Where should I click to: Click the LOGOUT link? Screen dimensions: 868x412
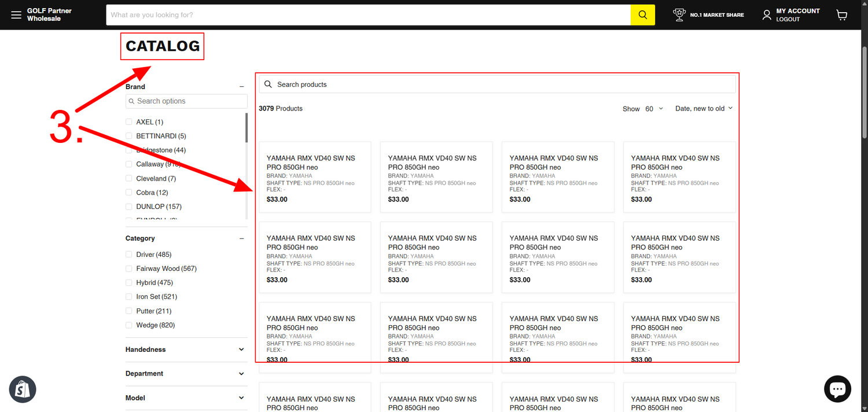788,19
